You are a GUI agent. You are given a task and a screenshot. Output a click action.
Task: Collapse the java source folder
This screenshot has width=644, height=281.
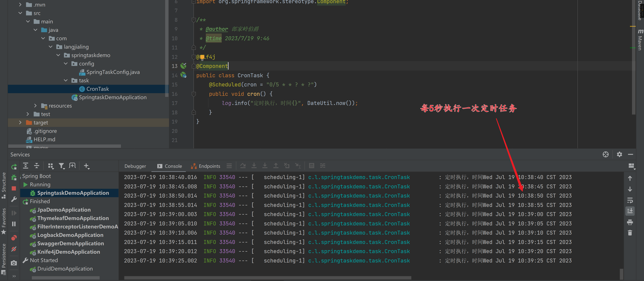click(x=36, y=30)
